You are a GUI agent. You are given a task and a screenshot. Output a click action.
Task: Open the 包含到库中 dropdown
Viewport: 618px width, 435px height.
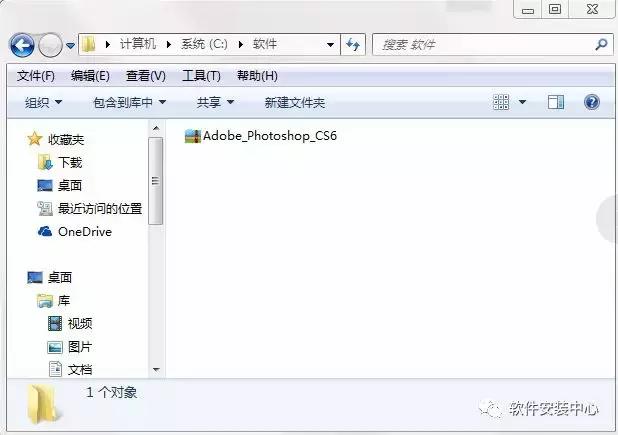pos(129,103)
